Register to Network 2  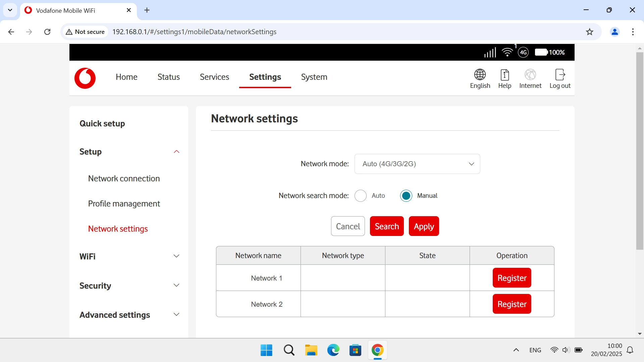tap(512, 304)
